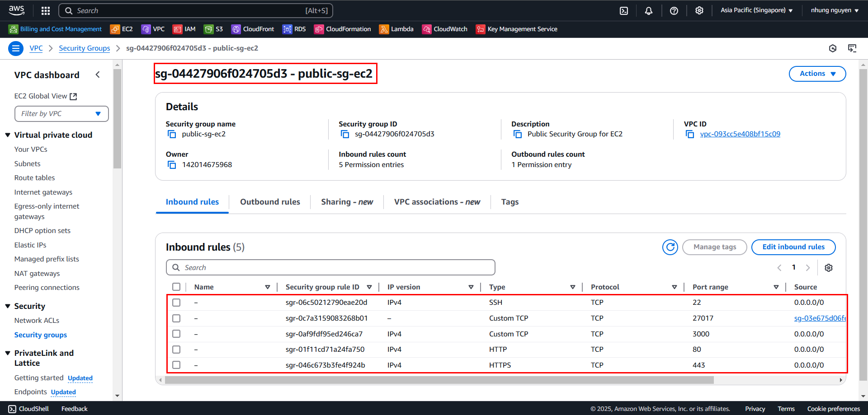Focus the inbound rules Search field
The height and width of the screenshot is (415, 868).
point(330,267)
